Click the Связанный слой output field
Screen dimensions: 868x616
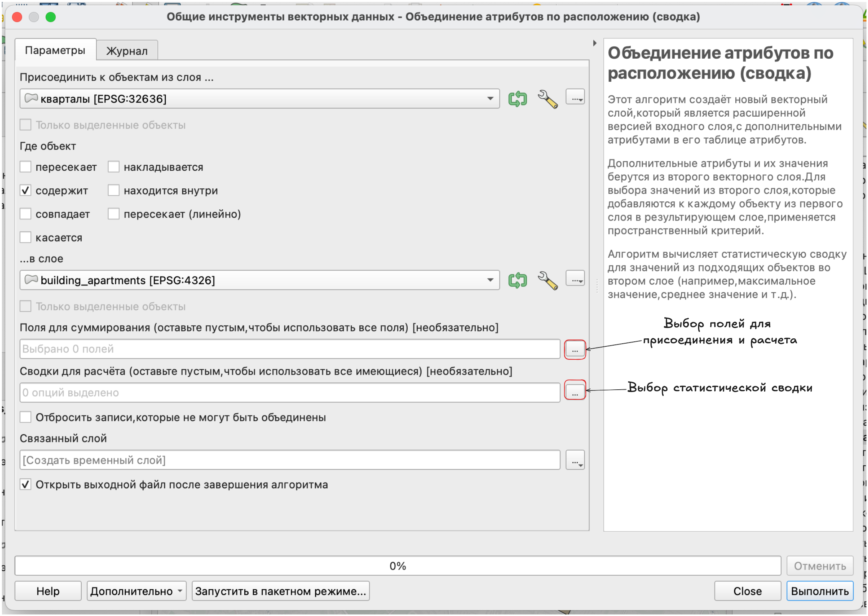[290, 461]
